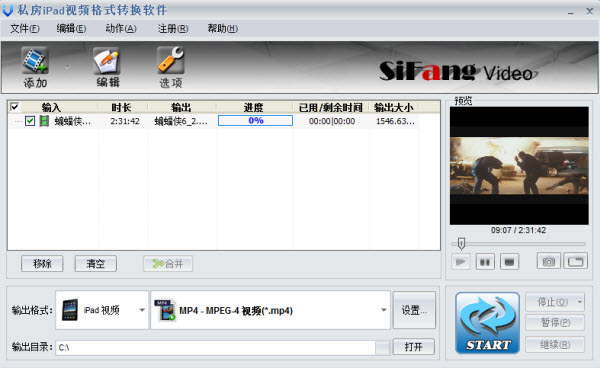Viewport: 600px width, 368px height.
Task: Click the preview video frame
Action: tap(519, 166)
